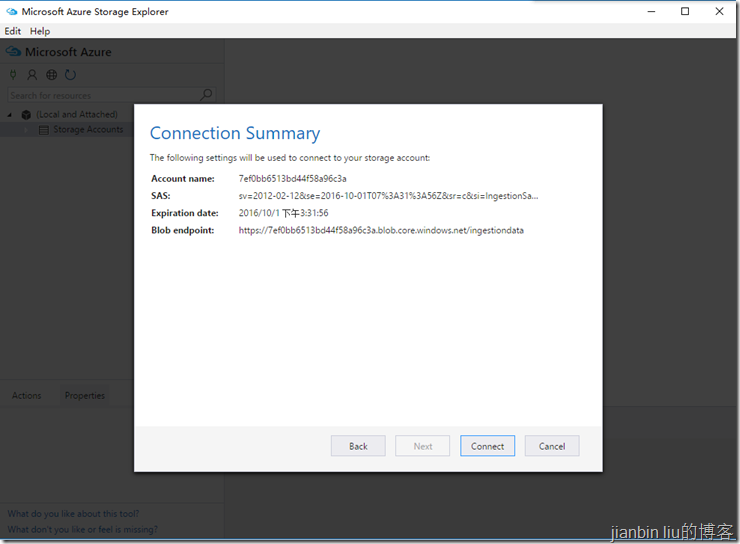This screenshot has height=544, width=740.
Task: Select the Storage Accounts tree item
Action: (x=88, y=129)
